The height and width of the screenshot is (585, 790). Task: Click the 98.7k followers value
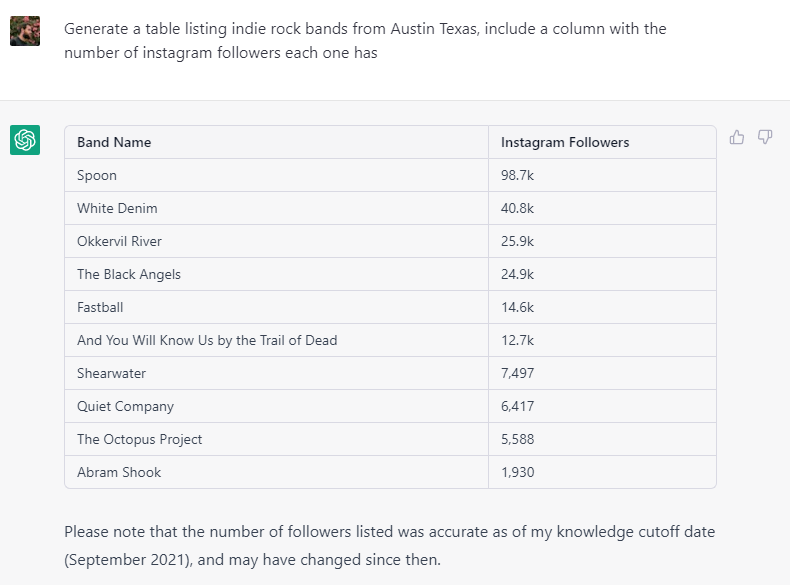point(517,175)
